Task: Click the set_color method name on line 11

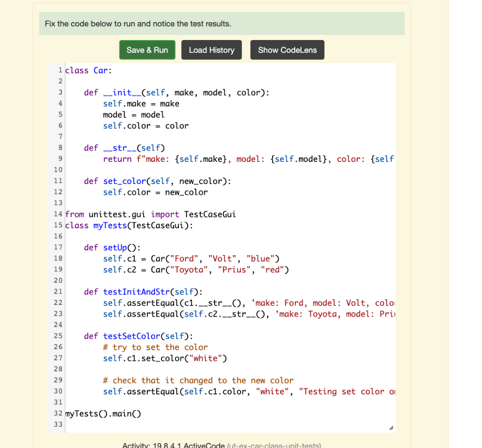Action: click(124, 181)
